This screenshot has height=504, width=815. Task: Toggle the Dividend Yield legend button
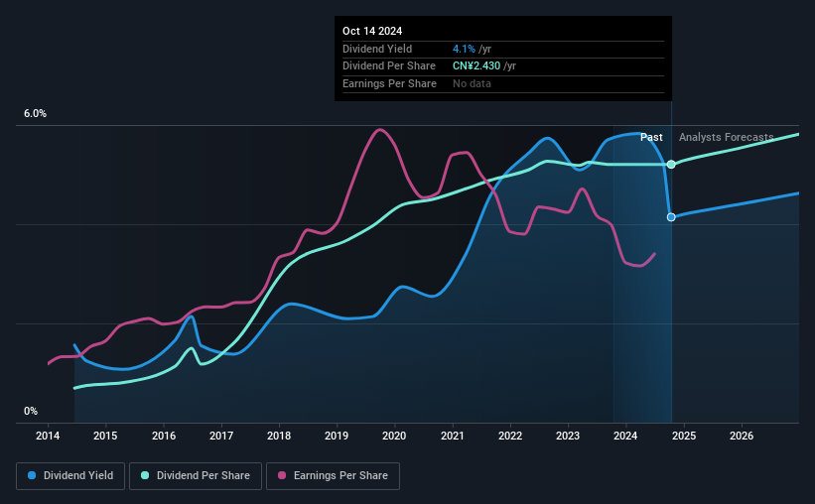70,476
